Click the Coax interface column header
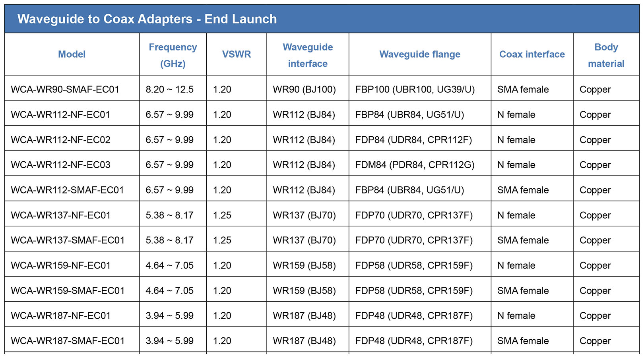644x358 pixels. [x=532, y=54]
